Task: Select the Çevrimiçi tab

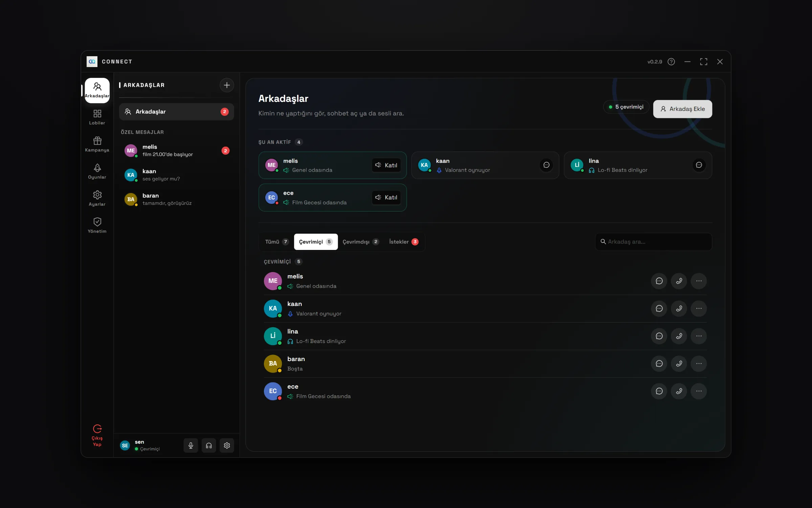Action: (316, 242)
